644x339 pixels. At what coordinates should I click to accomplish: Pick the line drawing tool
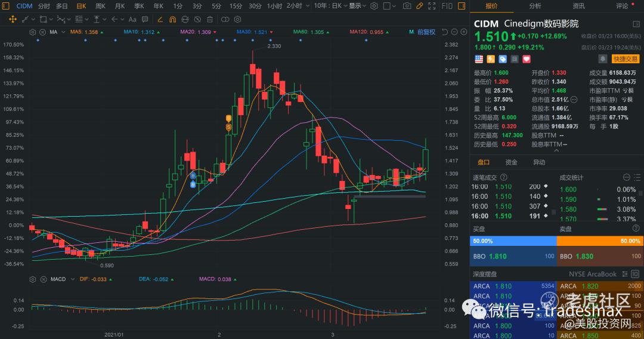[x=25, y=19]
